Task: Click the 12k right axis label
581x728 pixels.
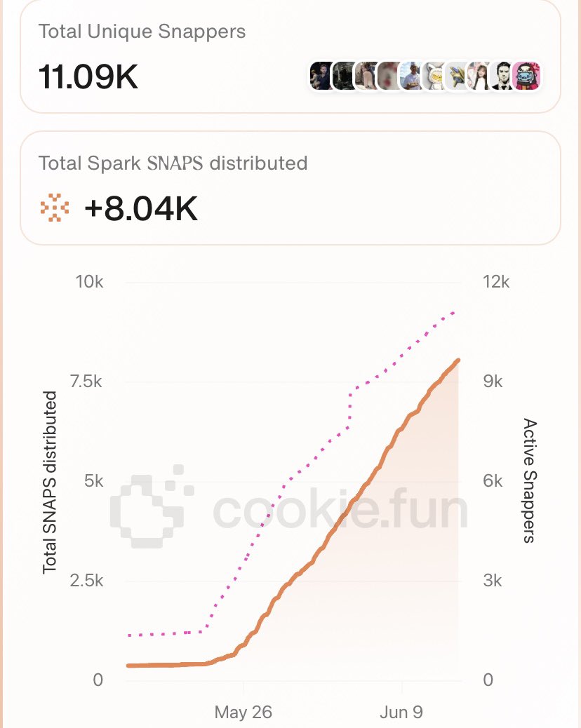Action: click(496, 282)
